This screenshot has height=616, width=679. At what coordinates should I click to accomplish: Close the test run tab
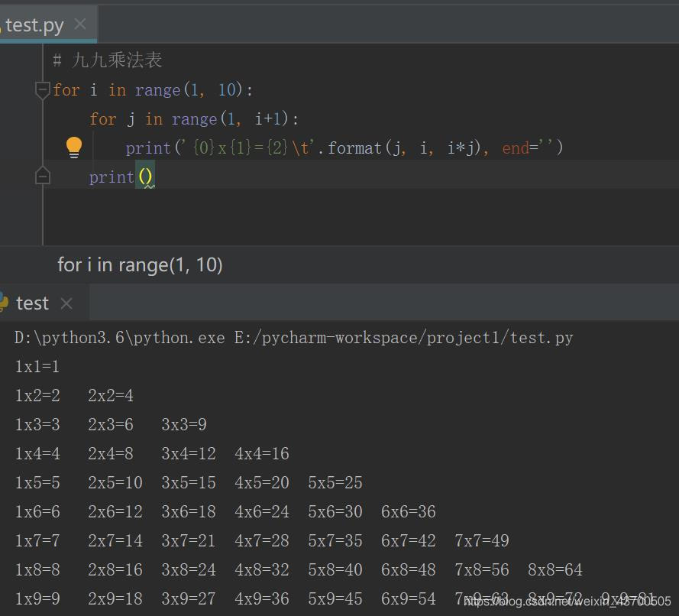coord(66,303)
